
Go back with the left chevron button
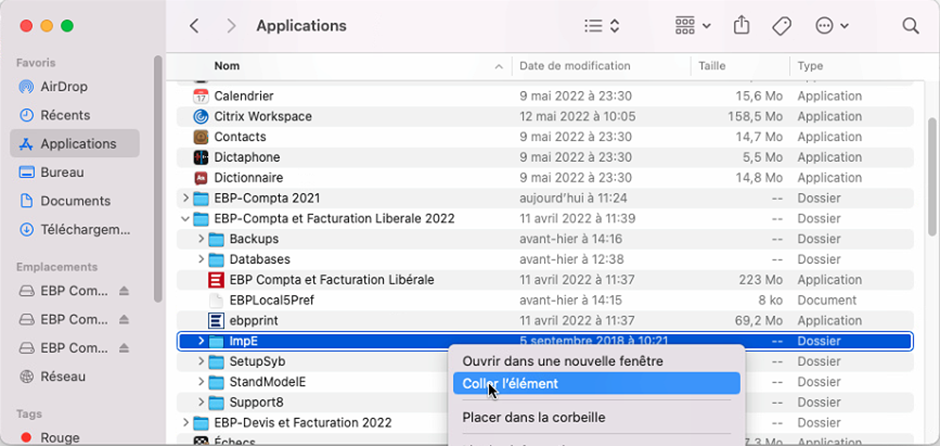click(194, 26)
